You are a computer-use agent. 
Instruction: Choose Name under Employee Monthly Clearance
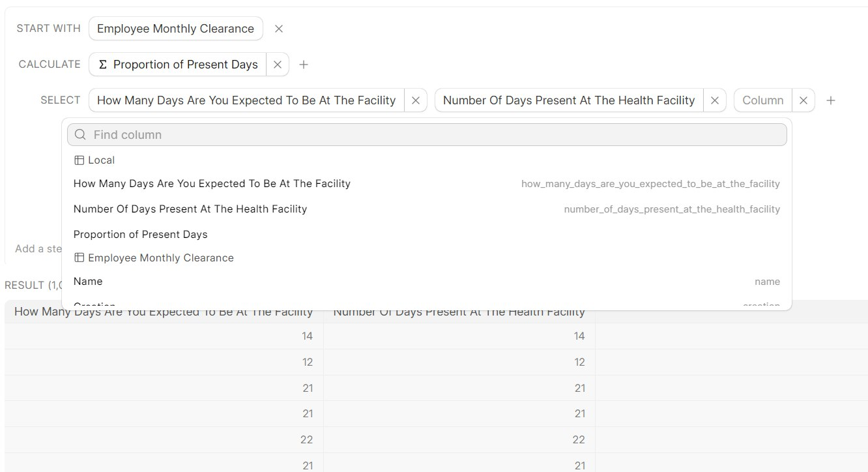(87, 281)
